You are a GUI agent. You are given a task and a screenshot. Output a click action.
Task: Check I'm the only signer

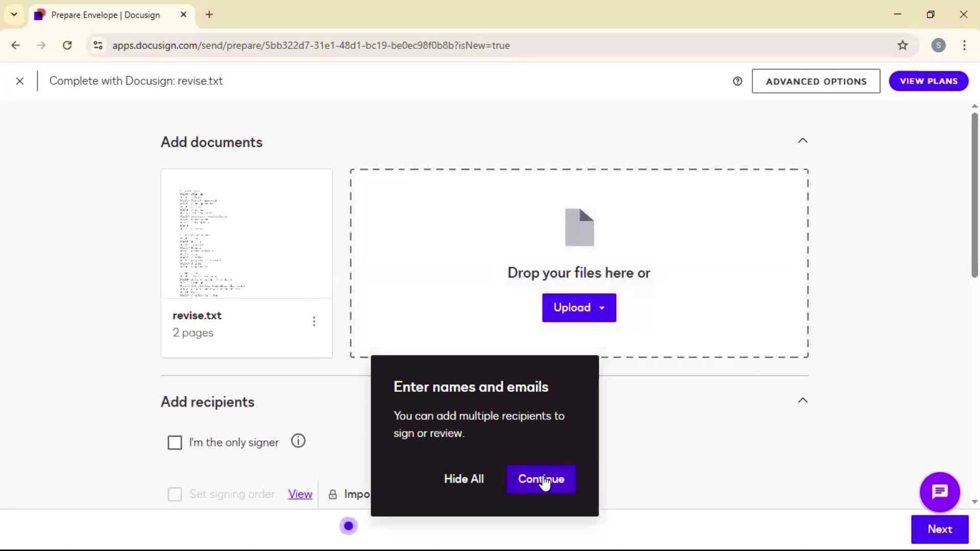[x=175, y=442]
